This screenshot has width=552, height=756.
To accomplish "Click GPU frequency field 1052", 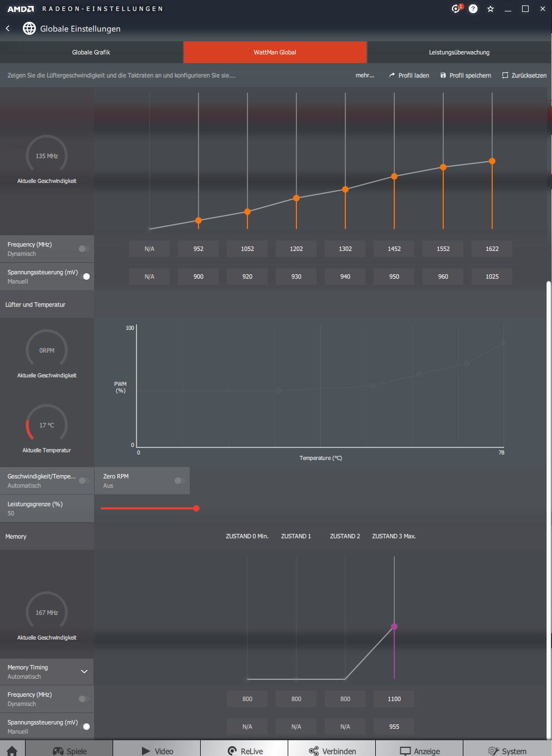I will coord(247,249).
